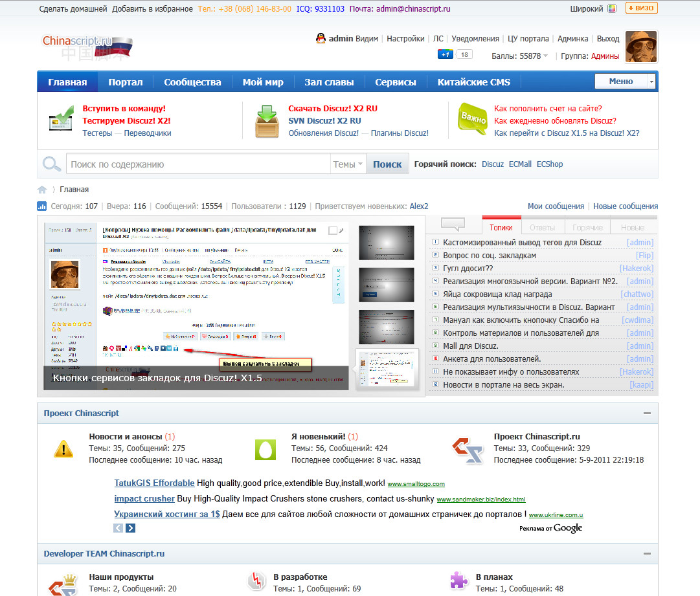Click the green Важно speech bubble icon
Viewport: 700px width, 596px height.
[473, 118]
